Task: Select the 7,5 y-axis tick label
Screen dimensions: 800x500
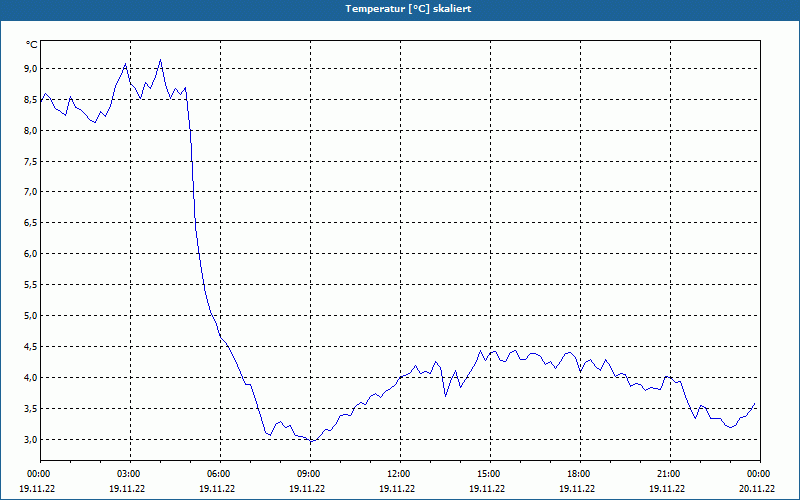Action: coord(31,162)
